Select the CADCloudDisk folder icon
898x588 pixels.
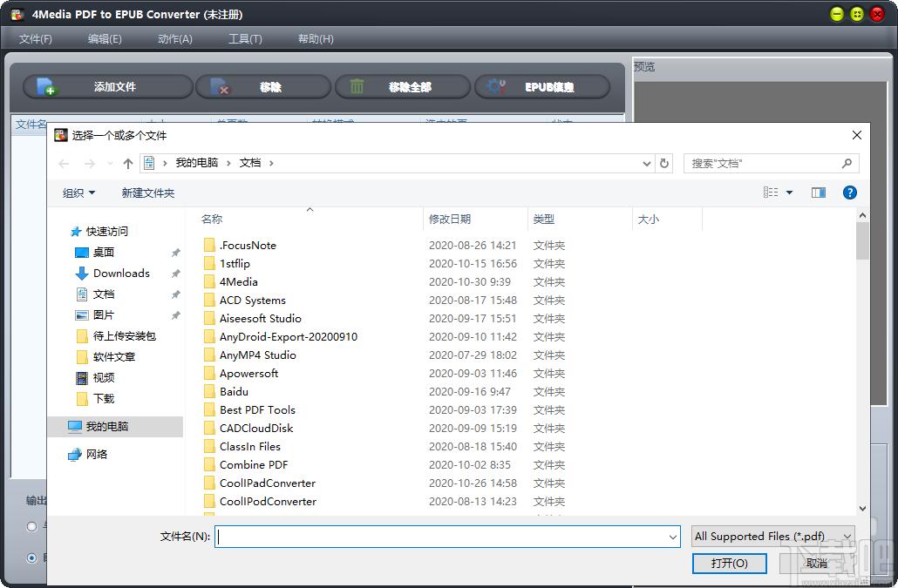coord(209,429)
